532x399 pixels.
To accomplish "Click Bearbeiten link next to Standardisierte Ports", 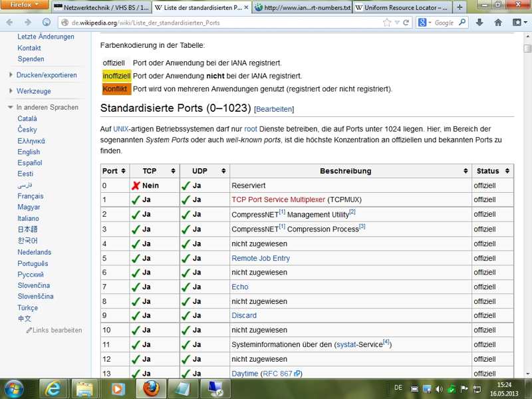I will (274, 109).
